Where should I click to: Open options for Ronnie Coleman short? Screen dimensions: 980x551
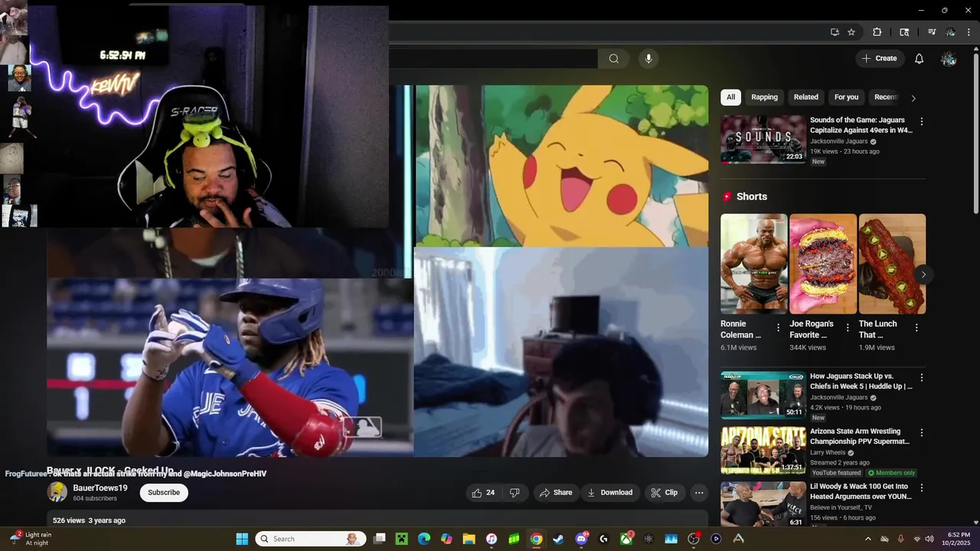point(779,328)
